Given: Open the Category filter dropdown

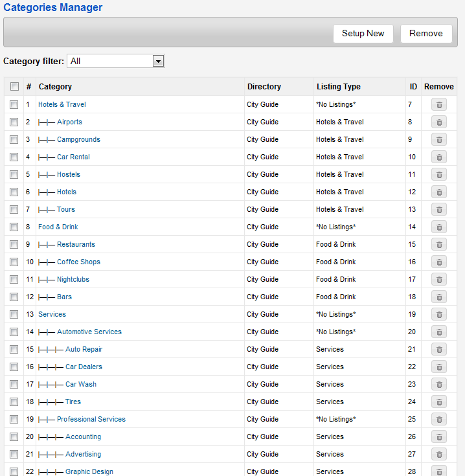Looking at the screenshot, I should [x=116, y=61].
